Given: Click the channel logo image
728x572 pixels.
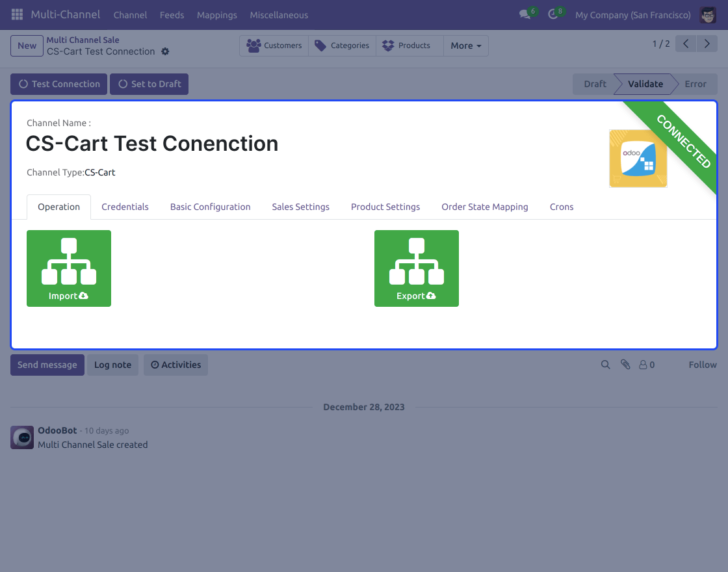Looking at the screenshot, I should pos(638,159).
